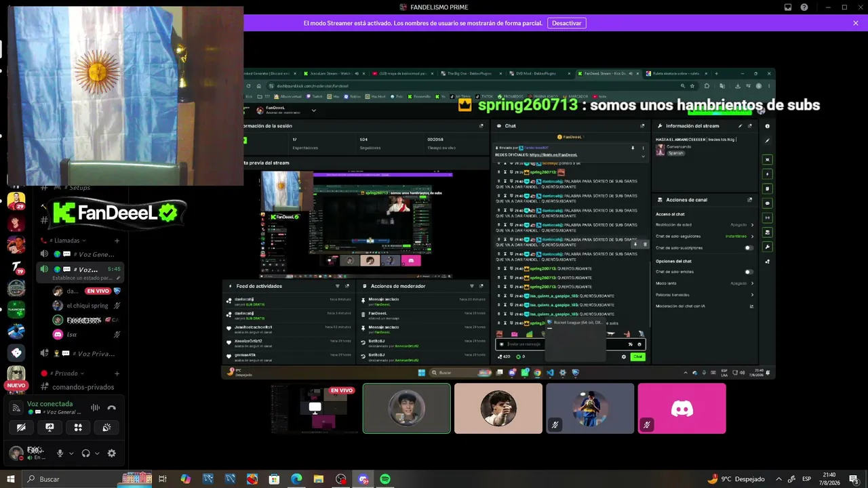Open the Discord inbox icon
Image resolution: width=868 pixels, height=488 pixels.
point(788,7)
